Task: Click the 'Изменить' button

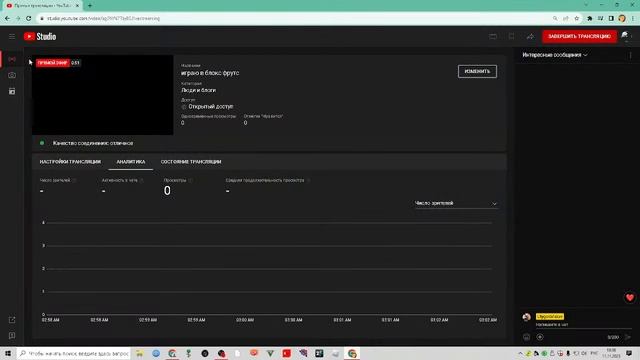Action: 477,71
